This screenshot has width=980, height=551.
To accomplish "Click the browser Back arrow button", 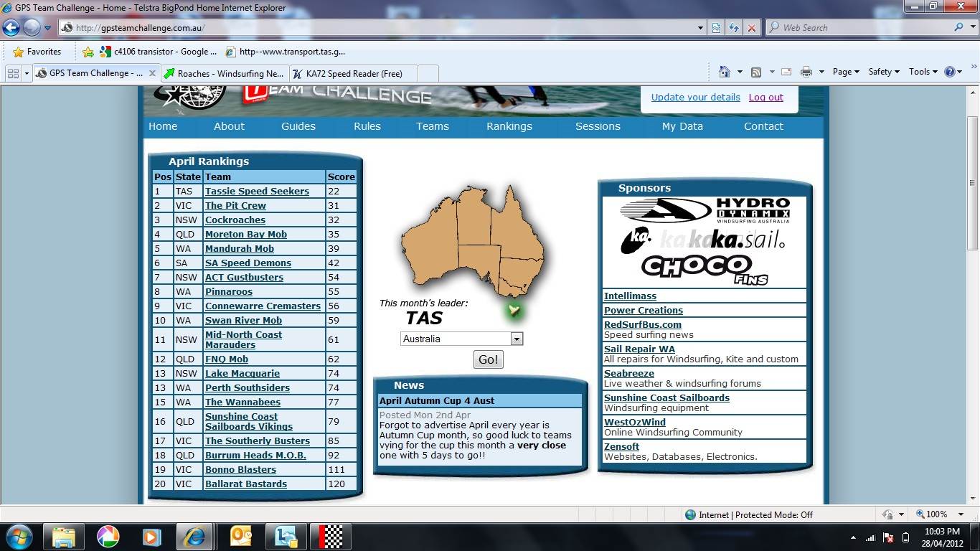I will coord(11,28).
